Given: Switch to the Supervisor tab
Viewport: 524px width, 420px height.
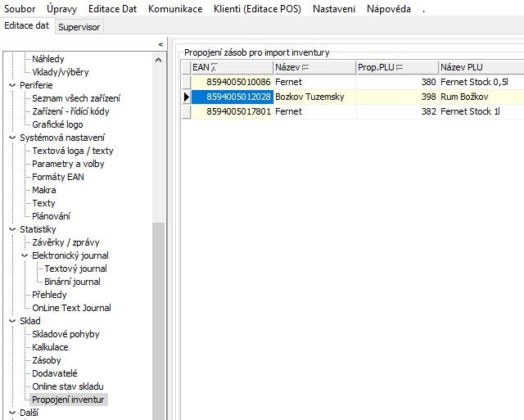Looking at the screenshot, I should (80, 26).
